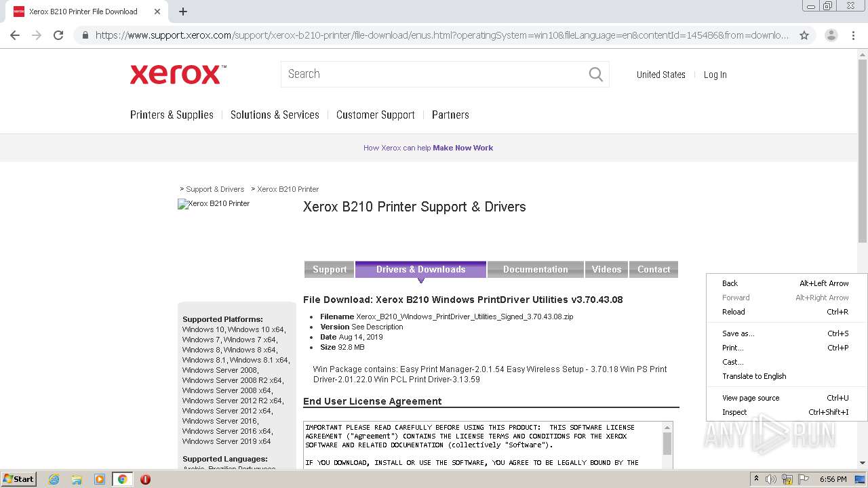Image resolution: width=868 pixels, height=488 pixels.
Task: Click the license agreement scrollbar thumb
Action: 667,444
